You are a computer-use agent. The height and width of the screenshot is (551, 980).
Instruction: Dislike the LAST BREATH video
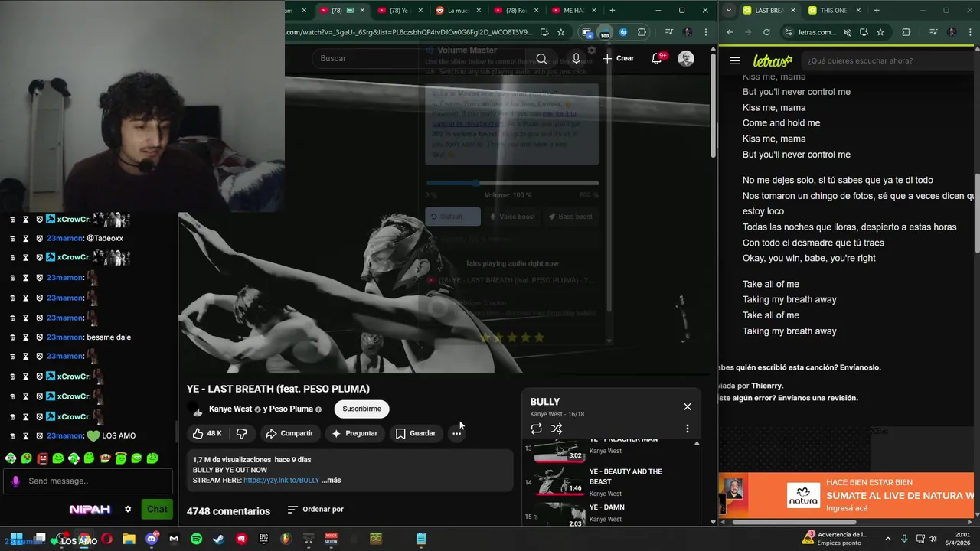(x=241, y=433)
